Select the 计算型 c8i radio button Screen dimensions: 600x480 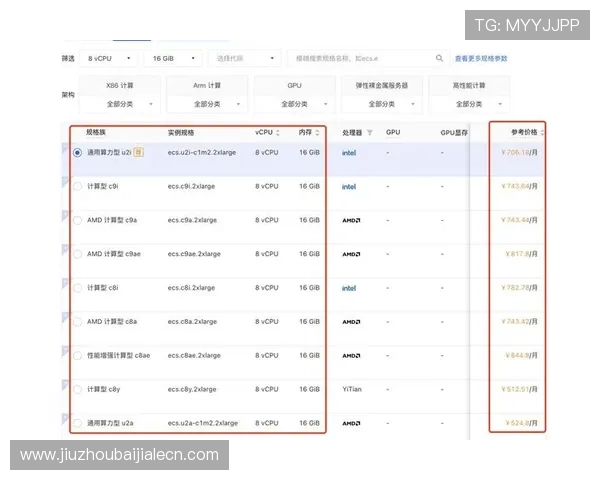(77, 288)
